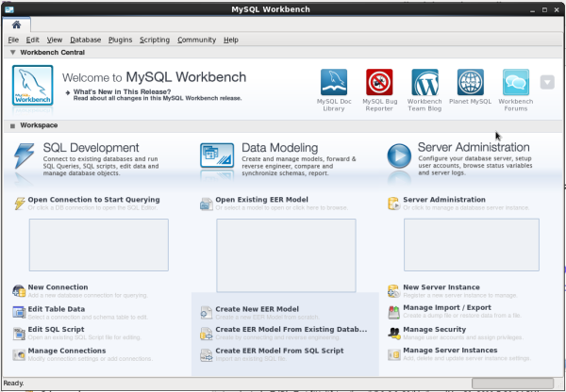Click the New Server Instance icon

[x=394, y=290]
